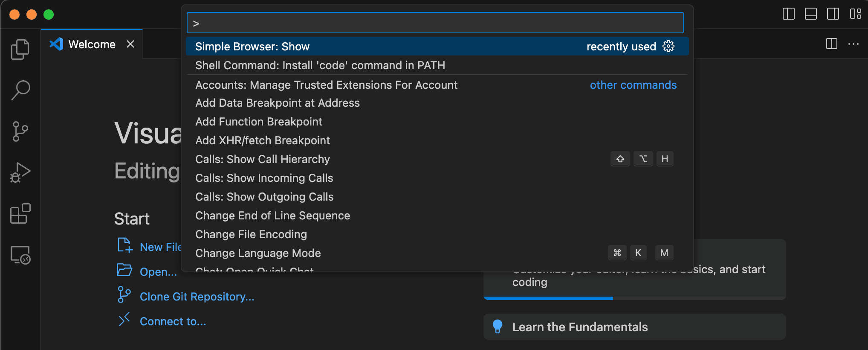Screen dimensions: 868x350
Task: Toggle the Primary Side Bar
Action: [789, 14]
